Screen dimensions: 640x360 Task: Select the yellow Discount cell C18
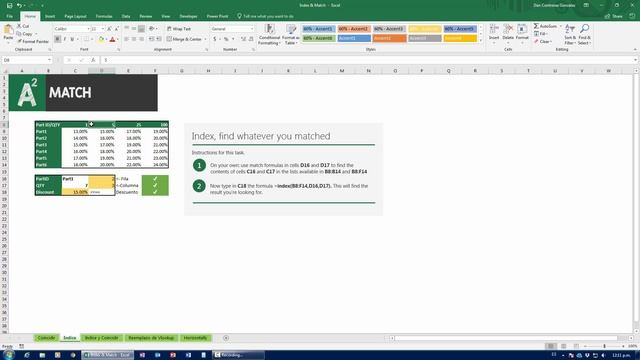tap(75, 192)
